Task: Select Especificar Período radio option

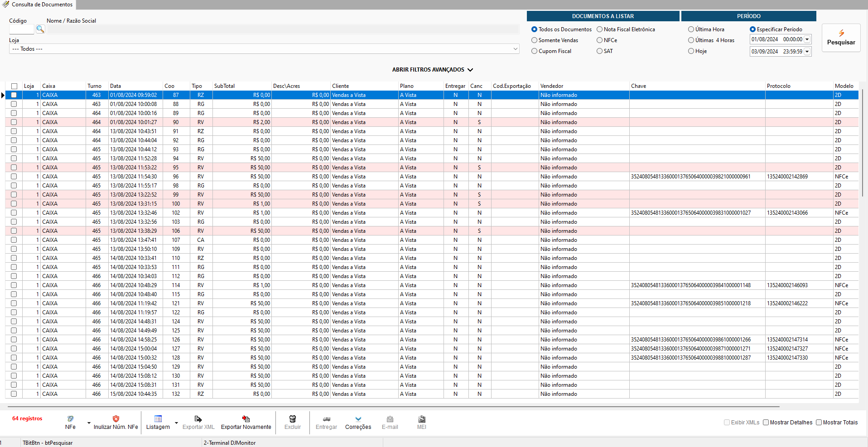Action: point(752,29)
